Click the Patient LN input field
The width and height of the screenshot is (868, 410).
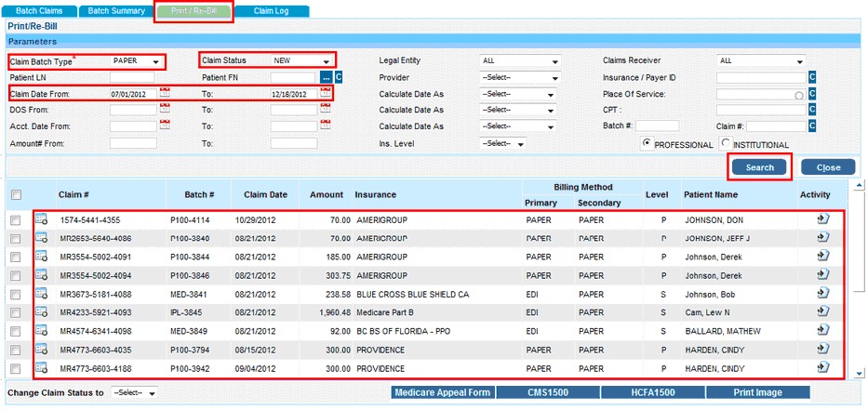tap(133, 78)
